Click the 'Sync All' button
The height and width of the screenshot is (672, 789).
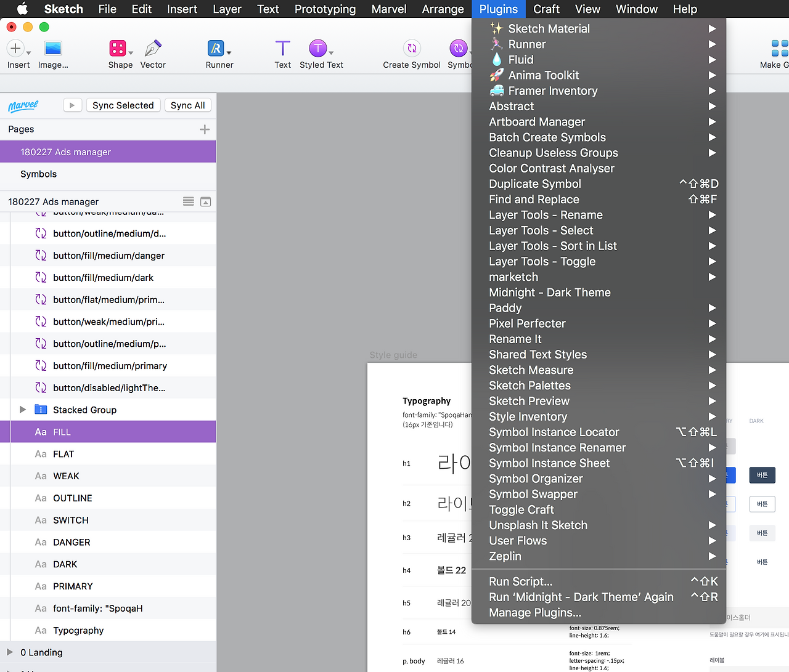click(188, 105)
